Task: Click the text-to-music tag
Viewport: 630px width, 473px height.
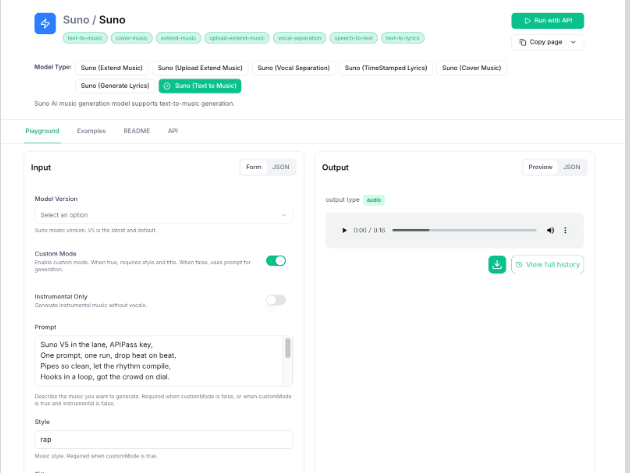Action: 85,38
